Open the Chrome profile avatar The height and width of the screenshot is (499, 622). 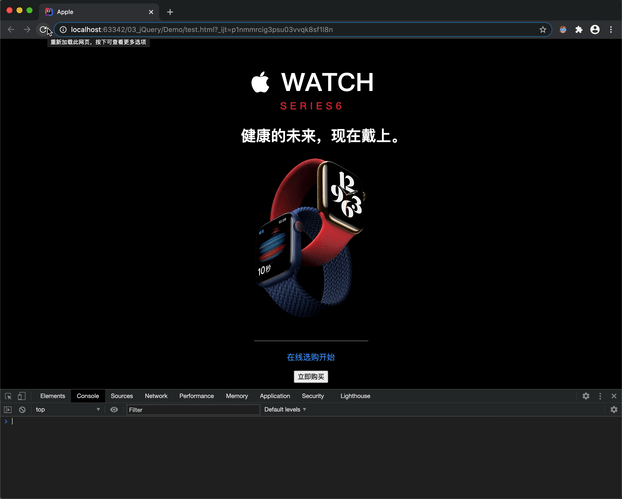pyautogui.click(x=595, y=29)
